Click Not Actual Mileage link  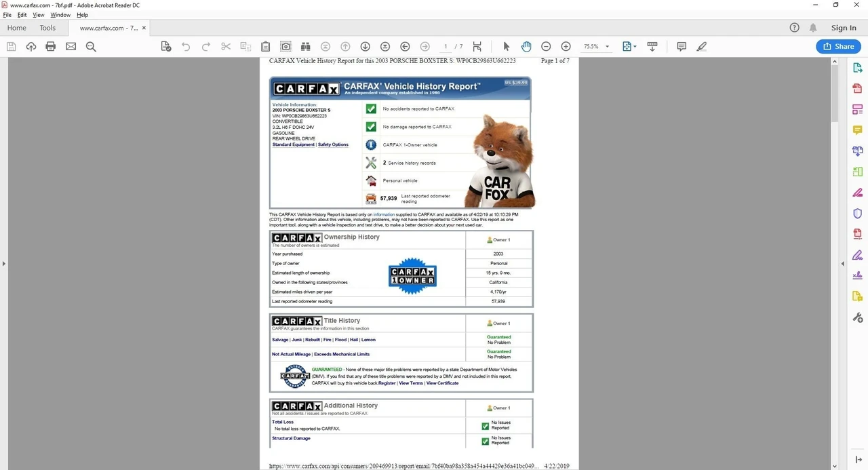(x=291, y=354)
